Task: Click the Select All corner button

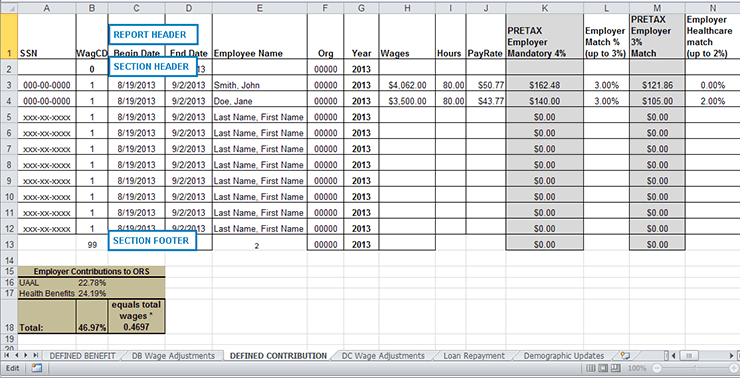Action: (x=9, y=8)
